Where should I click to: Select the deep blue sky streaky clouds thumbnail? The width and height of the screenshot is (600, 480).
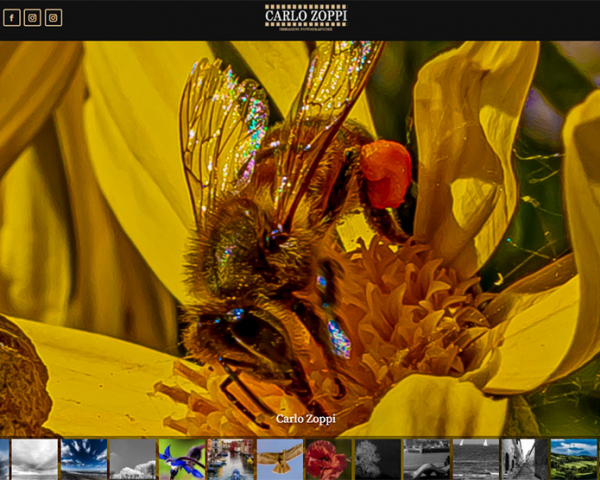pos(84,459)
